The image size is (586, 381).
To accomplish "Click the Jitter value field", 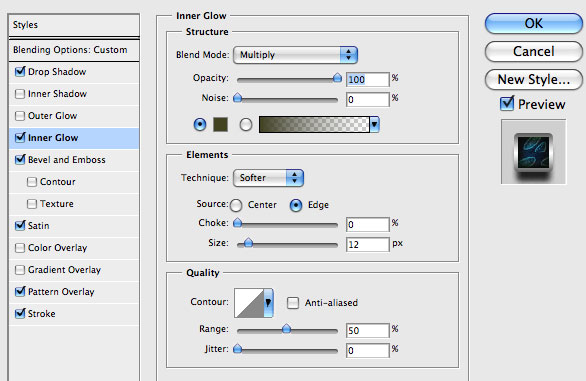I will pyautogui.click(x=368, y=351).
